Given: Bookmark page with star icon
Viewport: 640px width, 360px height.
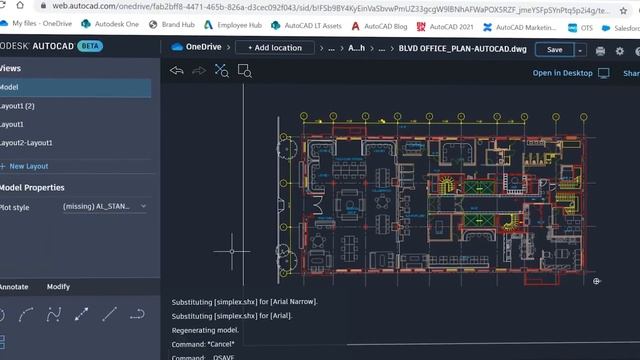Looking at the screenshot, I should [623, 11].
